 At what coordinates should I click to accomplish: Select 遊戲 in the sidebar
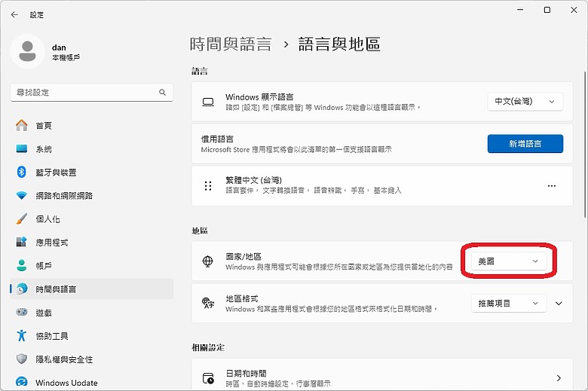click(91, 313)
